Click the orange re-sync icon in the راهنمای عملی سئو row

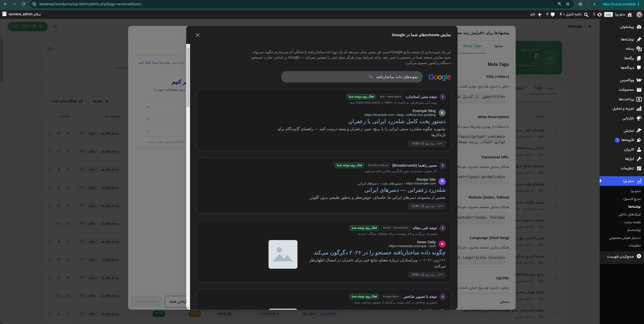point(50,133)
